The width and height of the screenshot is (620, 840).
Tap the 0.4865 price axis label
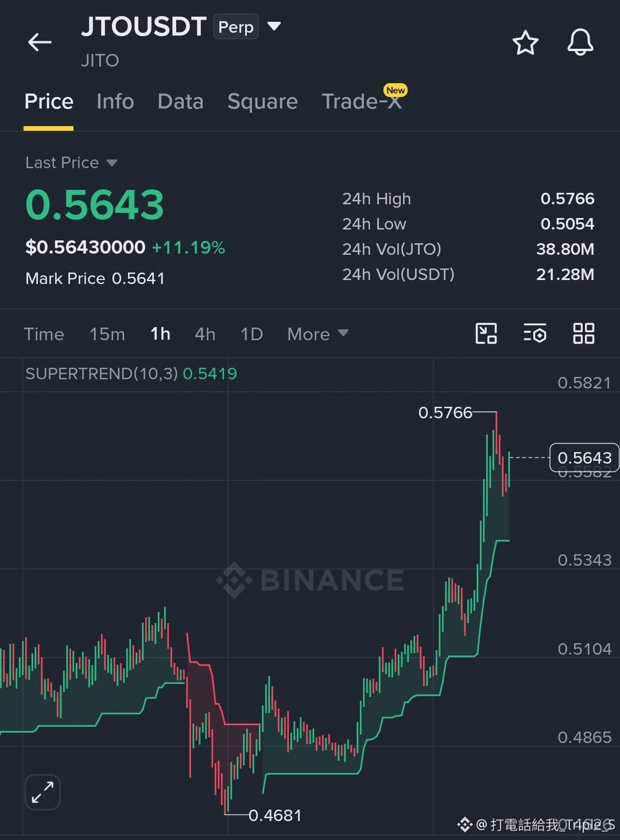584,737
